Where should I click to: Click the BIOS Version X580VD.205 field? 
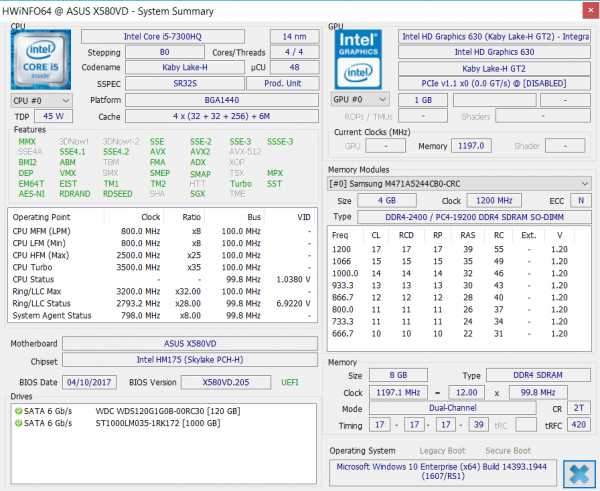pyautogui.click(x=226, y=382)
